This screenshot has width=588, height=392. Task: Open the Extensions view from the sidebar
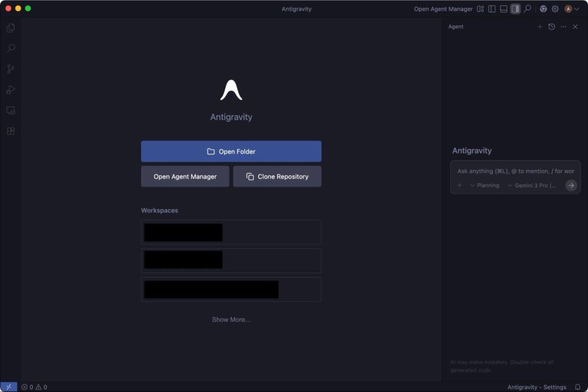[x=9, y=131]
